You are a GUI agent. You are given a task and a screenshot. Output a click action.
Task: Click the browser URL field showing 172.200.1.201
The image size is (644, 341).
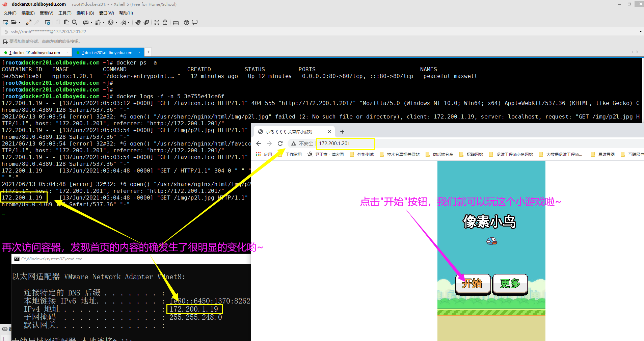pos(345,143)
